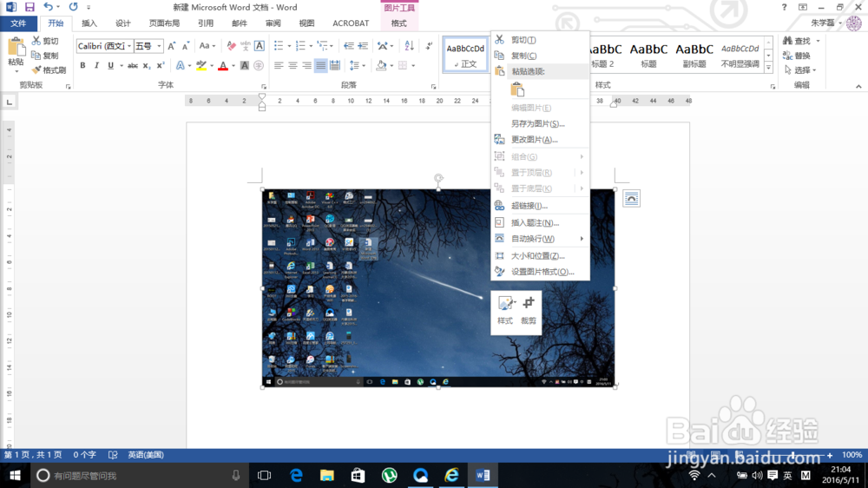Screen dimensions: 868x488
Task: Toggle Bold formatting
Action: 82,65
